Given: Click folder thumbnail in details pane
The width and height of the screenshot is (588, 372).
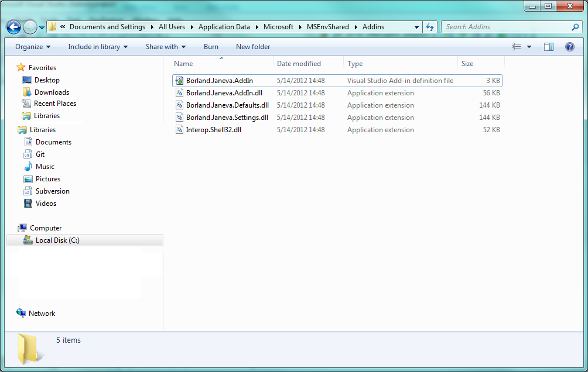Looking at the screenshot, I should pos(30,349).
